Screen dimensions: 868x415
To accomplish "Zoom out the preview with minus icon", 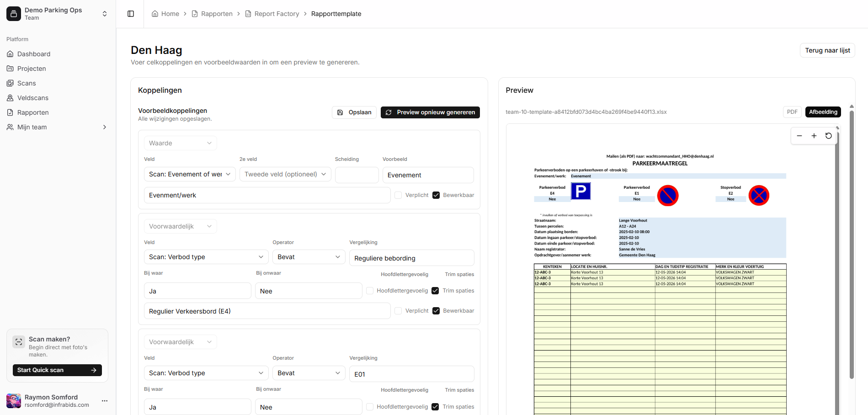I will 799,136.
